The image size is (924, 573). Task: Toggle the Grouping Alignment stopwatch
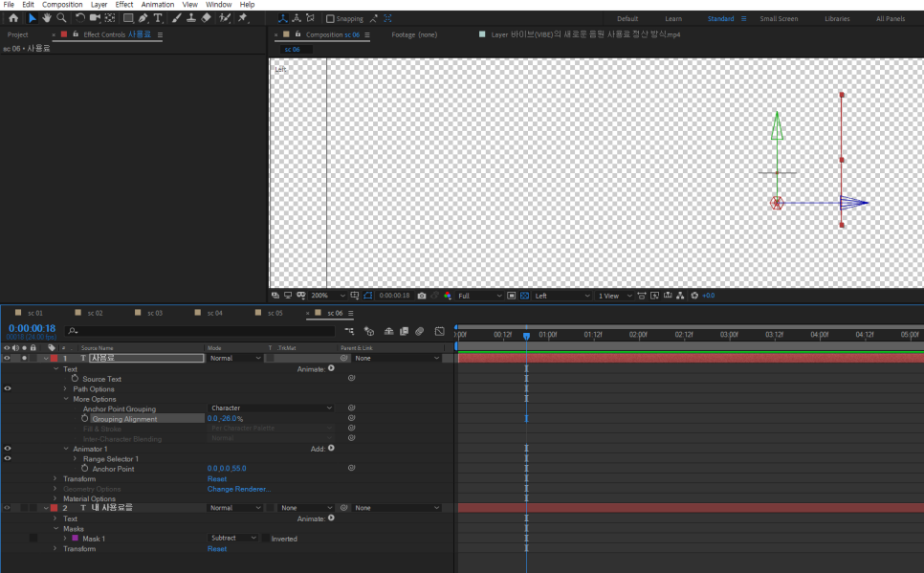[85, 419]
